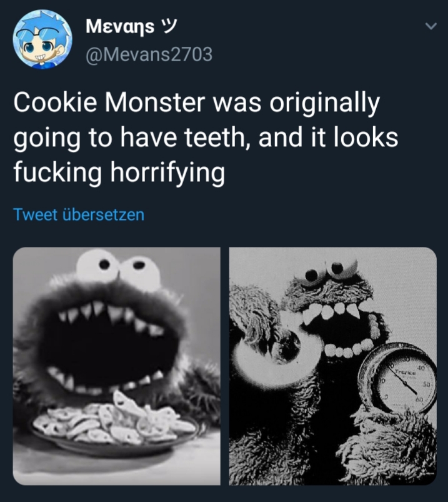Expand the tweet options chevron
448x502 pixels.
429,27
